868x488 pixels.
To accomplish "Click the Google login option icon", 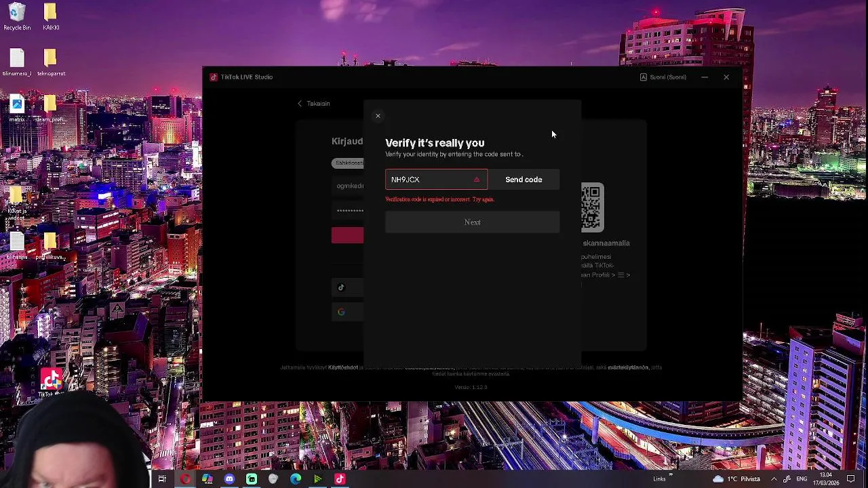I will click(x=341, y=312).
